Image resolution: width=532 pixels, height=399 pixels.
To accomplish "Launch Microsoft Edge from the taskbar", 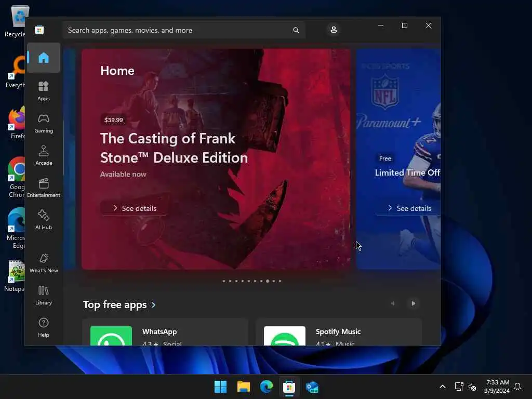I will point(267,387).
